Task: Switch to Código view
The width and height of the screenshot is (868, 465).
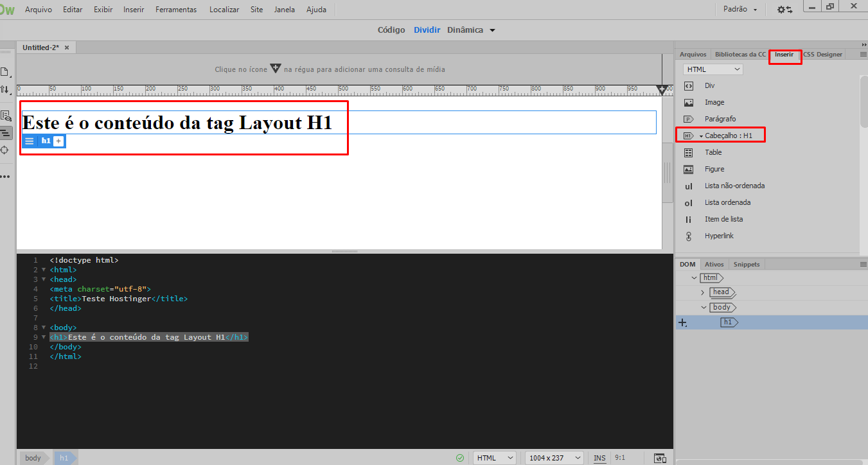Action: (391, 30)
